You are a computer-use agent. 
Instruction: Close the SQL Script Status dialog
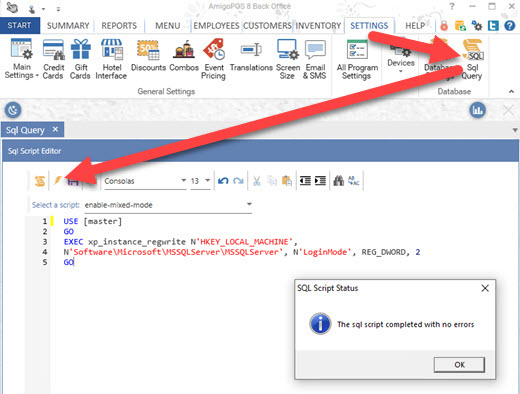tap(485, 288)
